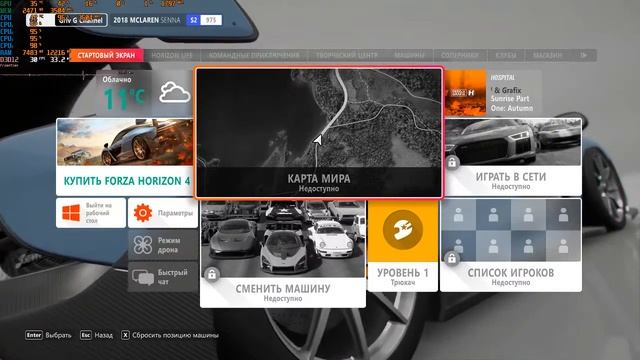Switch to the Horizon Life tab
The height and width of the screenshot is (360, 640).
pos(172,56)
